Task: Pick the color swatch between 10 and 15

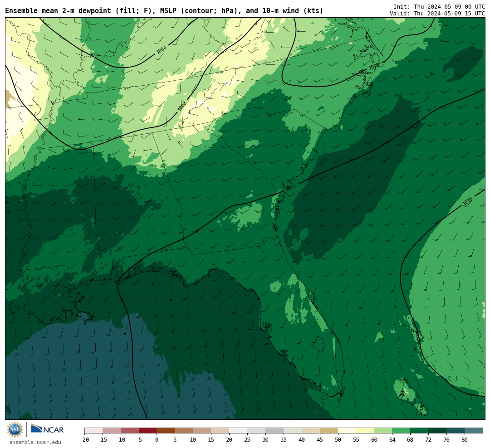Action: coord(202,431)
